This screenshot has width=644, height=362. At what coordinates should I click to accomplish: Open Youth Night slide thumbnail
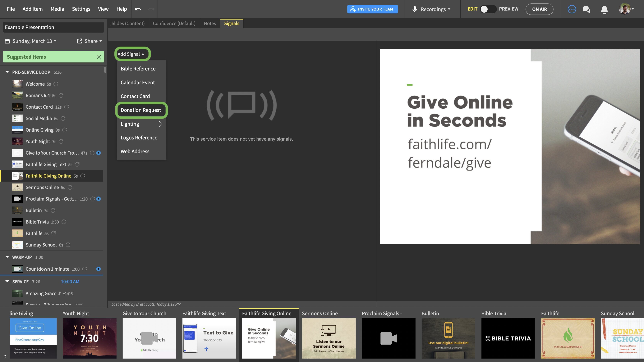[90, 338]
